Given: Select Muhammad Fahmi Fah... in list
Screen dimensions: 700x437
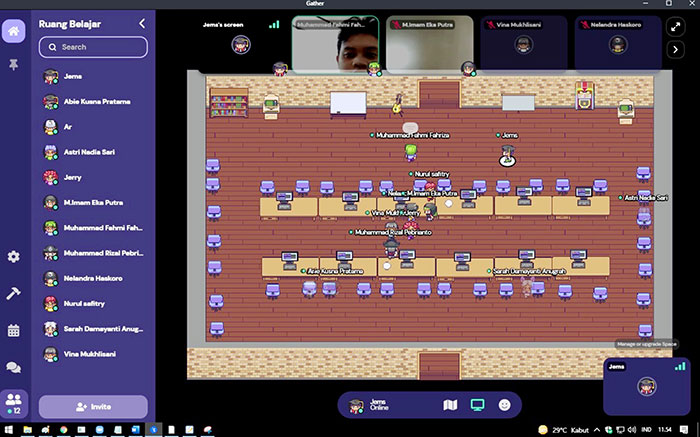Looking at the screenshot, I should pyautogui.click(x=93, y=228).
